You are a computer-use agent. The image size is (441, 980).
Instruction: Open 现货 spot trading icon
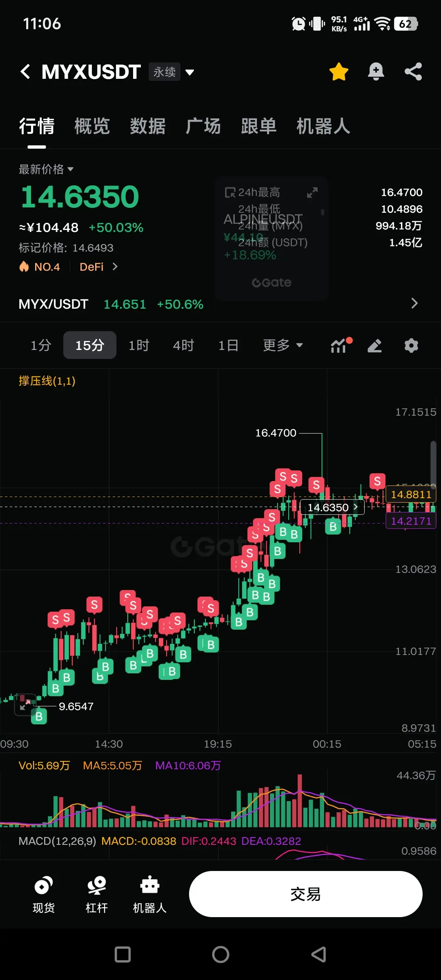click(x=44, y=894)
